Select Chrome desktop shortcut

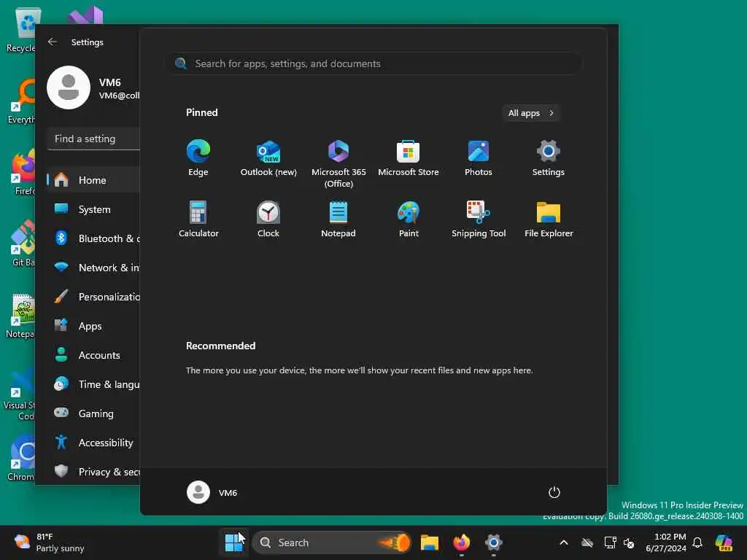pos(21,458)
